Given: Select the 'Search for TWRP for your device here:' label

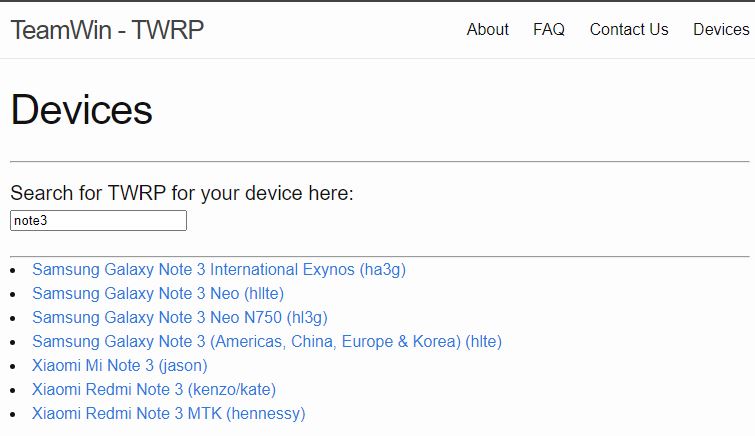Looking at the screenshot, I should click(182, 193).
